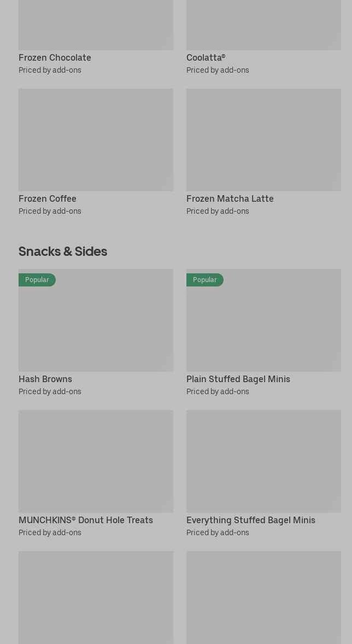Screen dimensions: 352x644
Task: Choose the Plain Stuffed Bagel Minis title
Action: [238, 379]
